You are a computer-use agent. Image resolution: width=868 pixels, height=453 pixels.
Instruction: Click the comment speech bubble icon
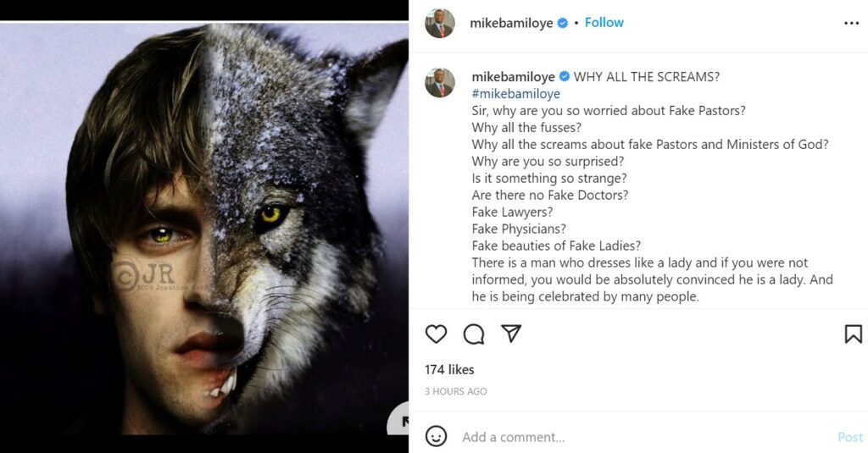click(x=474, y=334)
